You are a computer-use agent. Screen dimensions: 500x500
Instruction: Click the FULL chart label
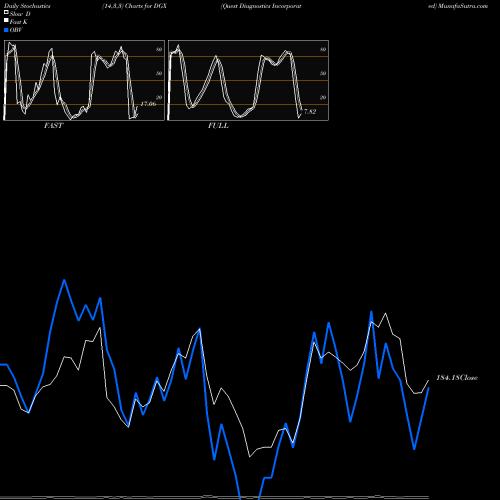218,126
